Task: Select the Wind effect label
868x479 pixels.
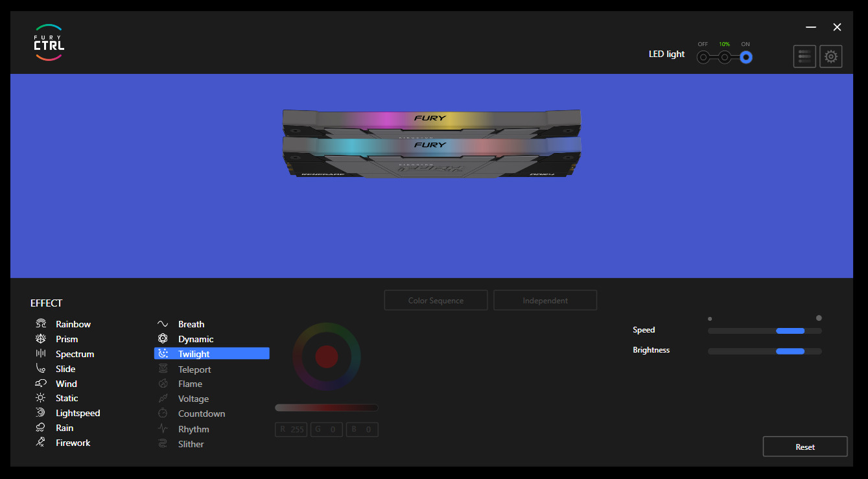Action: (x=66, y=384)
